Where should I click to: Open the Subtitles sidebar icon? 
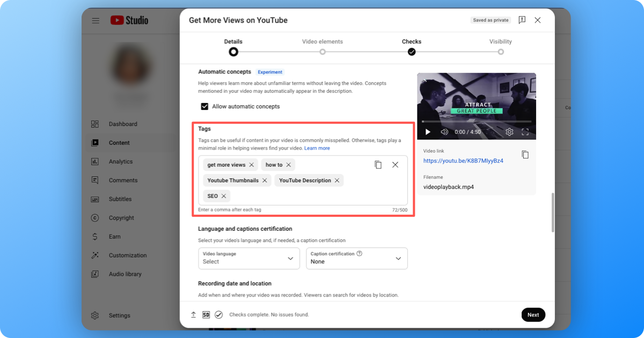coord(95,199)
